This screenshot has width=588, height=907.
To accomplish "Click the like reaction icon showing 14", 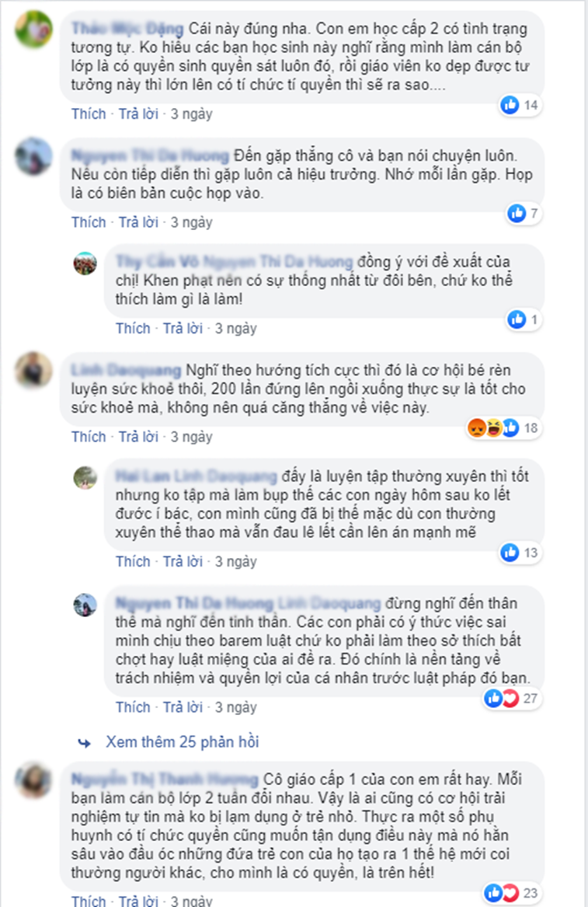I will (510, 105).
